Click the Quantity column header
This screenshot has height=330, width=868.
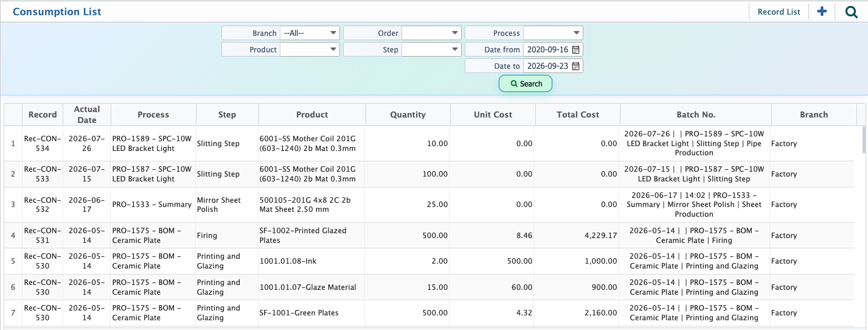pyautogui.click(x=408, y=114)
